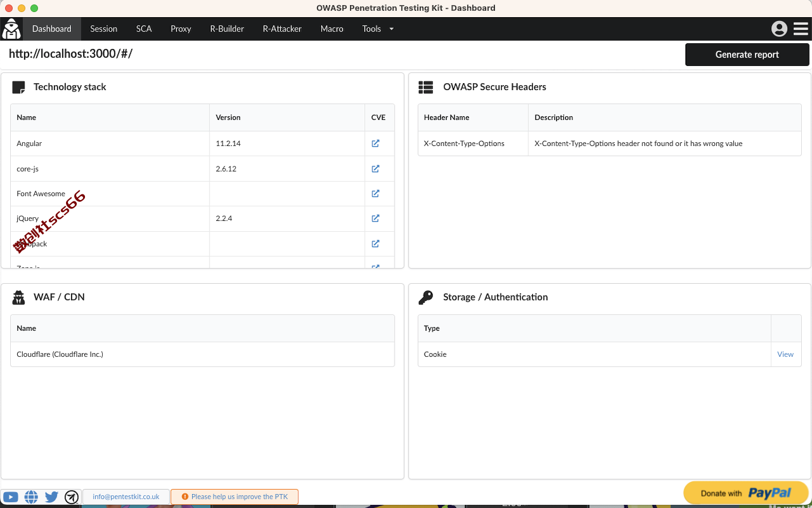The image size is (812, 508).
Task: Open the website globe icon
Action: (x=31, y=497)
